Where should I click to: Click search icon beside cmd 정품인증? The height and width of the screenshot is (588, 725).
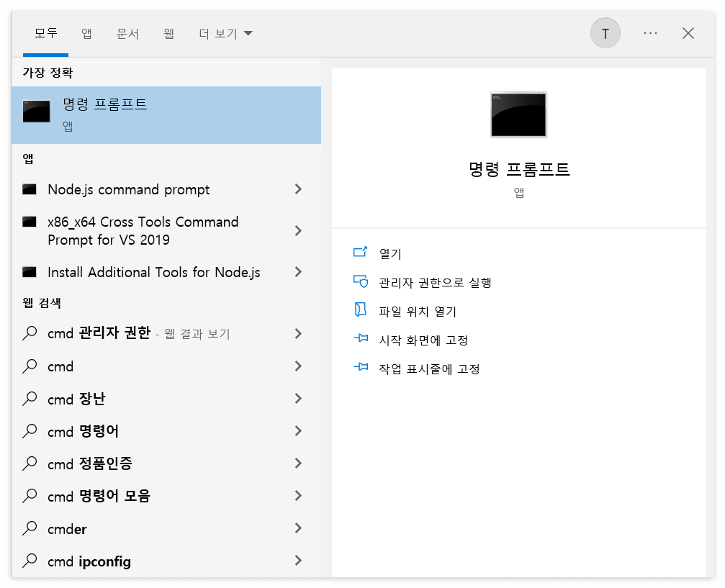pyautogui.click(x=30, y=463)
